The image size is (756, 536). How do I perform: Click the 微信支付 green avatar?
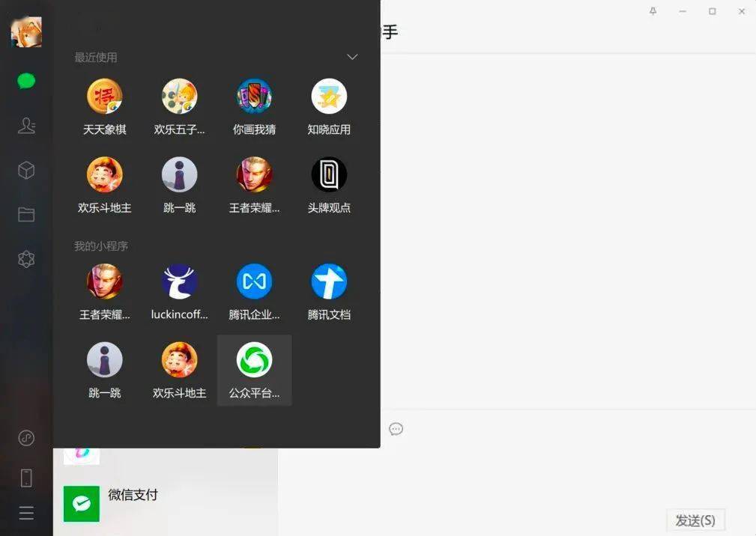pos(82,504)
